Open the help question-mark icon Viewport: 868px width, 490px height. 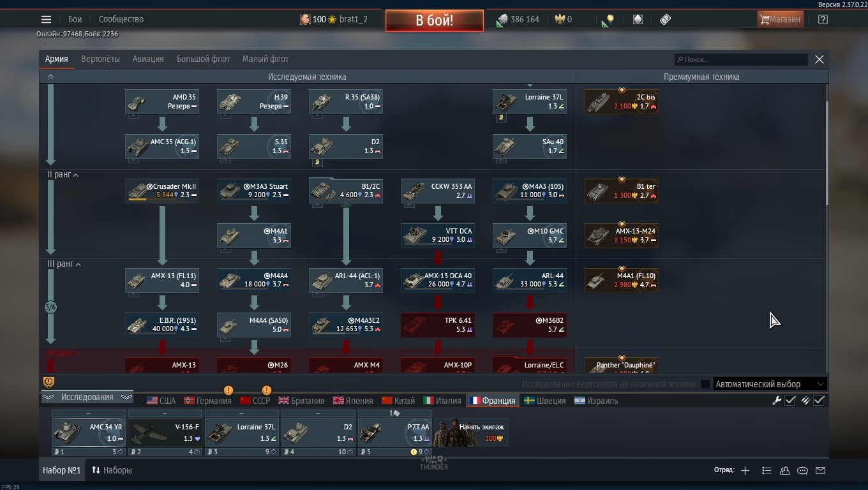[823, 19]
